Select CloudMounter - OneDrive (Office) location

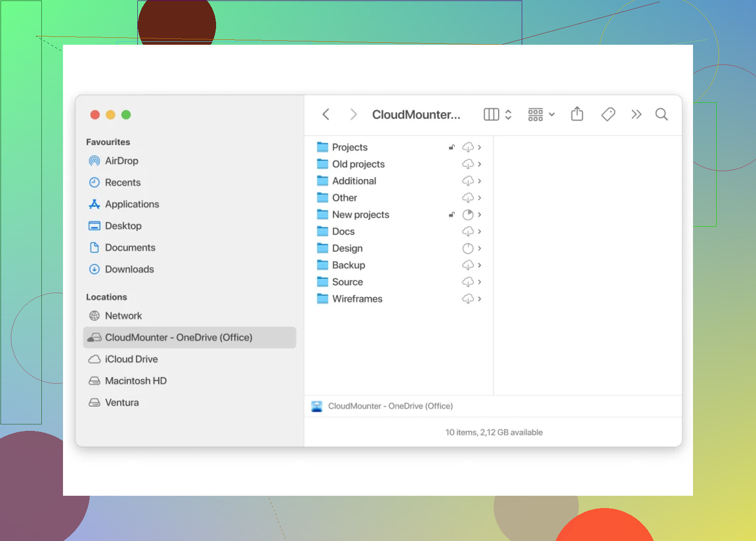(x=189, y=337)
